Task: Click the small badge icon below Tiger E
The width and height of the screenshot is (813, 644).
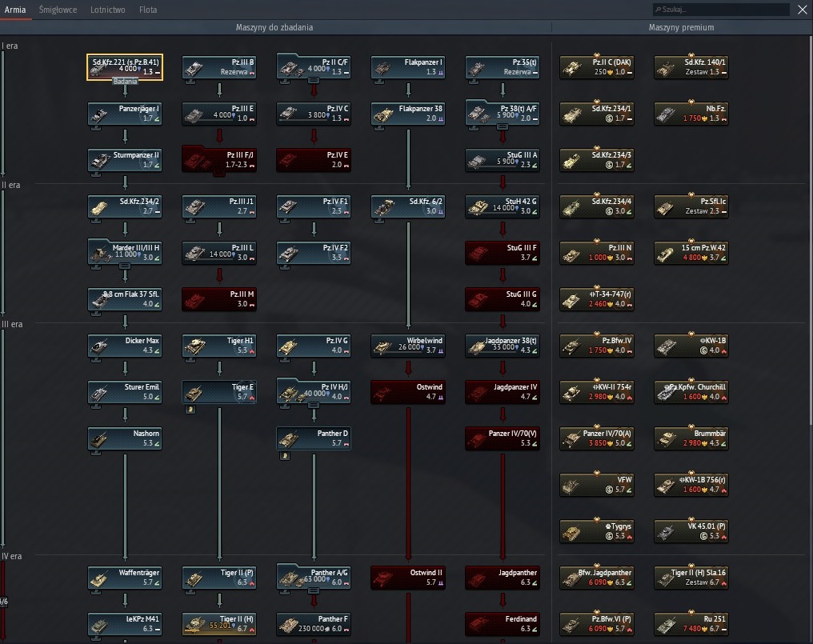Action: pyautogui.click(x=190, y=410)
